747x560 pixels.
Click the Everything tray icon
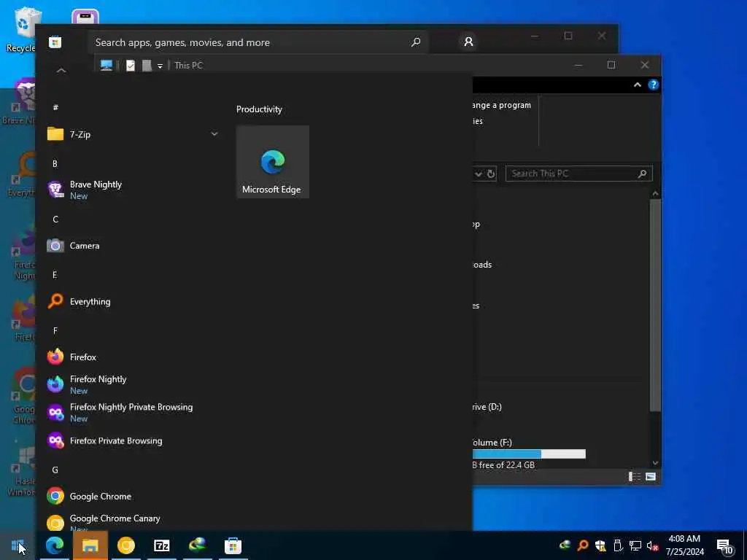point(583,545)
